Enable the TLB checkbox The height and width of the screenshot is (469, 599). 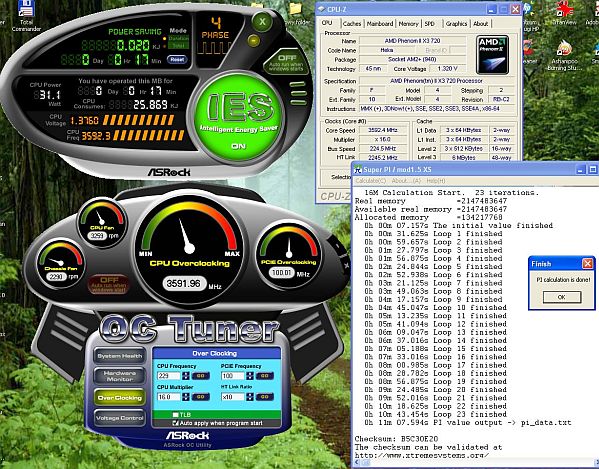click(x=175, y=414)
